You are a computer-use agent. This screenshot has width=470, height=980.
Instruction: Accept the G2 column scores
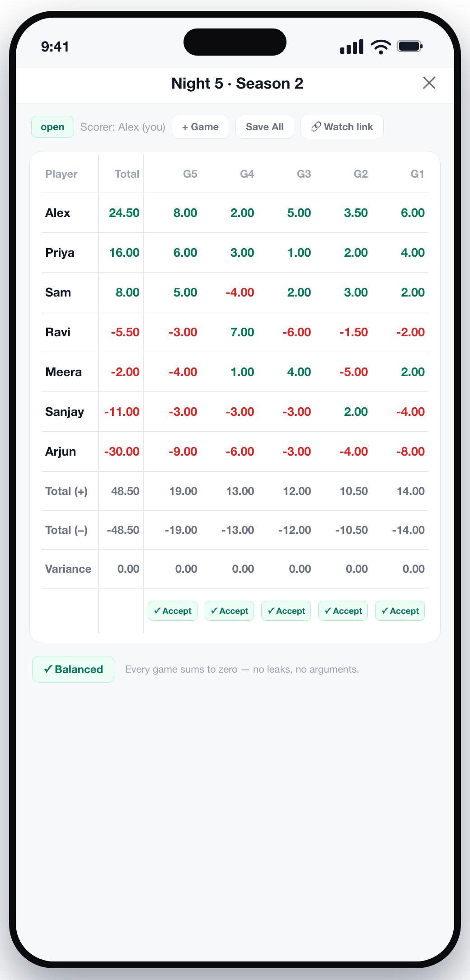(x=343, y=611)
